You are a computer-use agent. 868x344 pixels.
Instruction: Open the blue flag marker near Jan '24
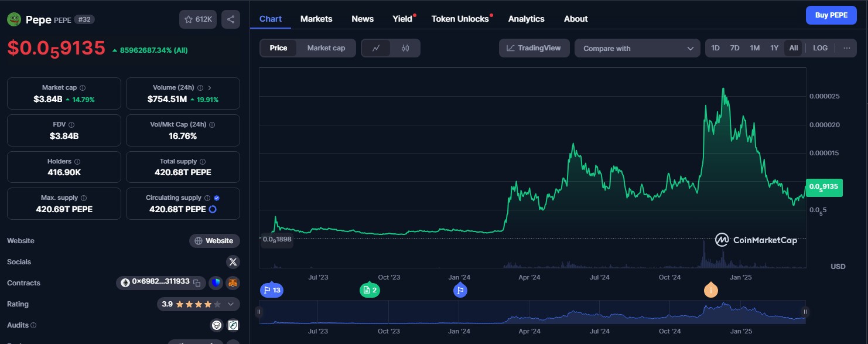pos(460,290)
